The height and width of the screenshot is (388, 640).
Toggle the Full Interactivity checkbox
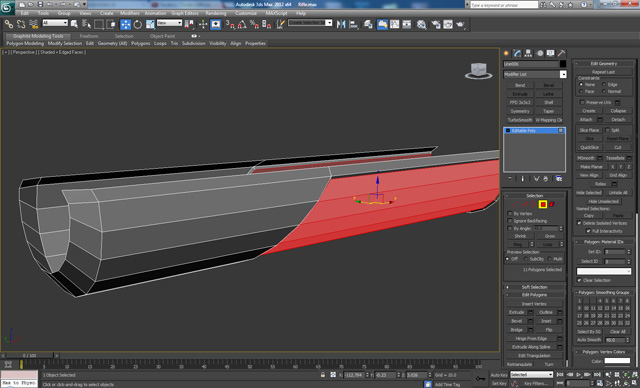588,231
